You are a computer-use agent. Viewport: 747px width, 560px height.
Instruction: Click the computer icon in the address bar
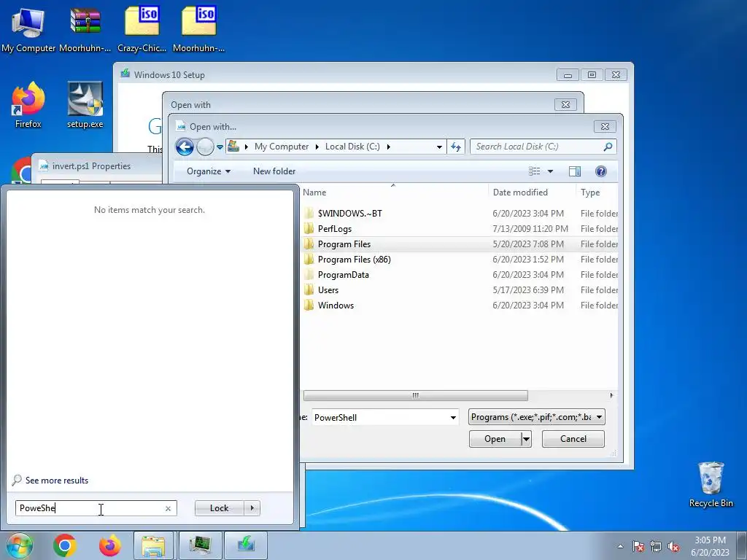click(233, 146)
